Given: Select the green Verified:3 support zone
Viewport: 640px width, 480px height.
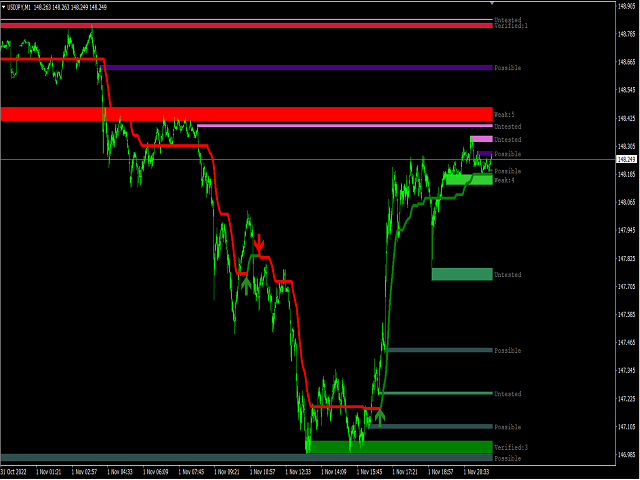Looking at the screenshot, I should 400,446.
